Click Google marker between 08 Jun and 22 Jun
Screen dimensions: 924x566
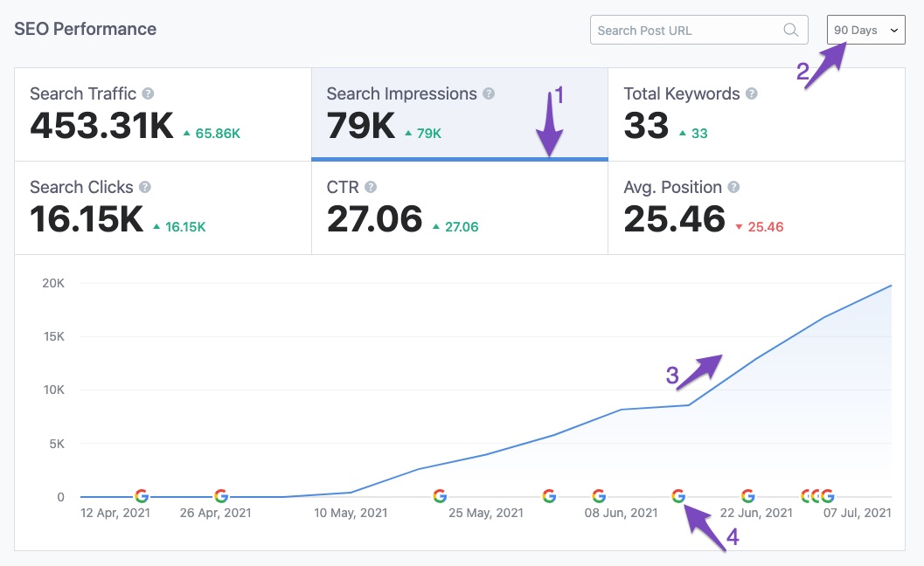point(678,496)
